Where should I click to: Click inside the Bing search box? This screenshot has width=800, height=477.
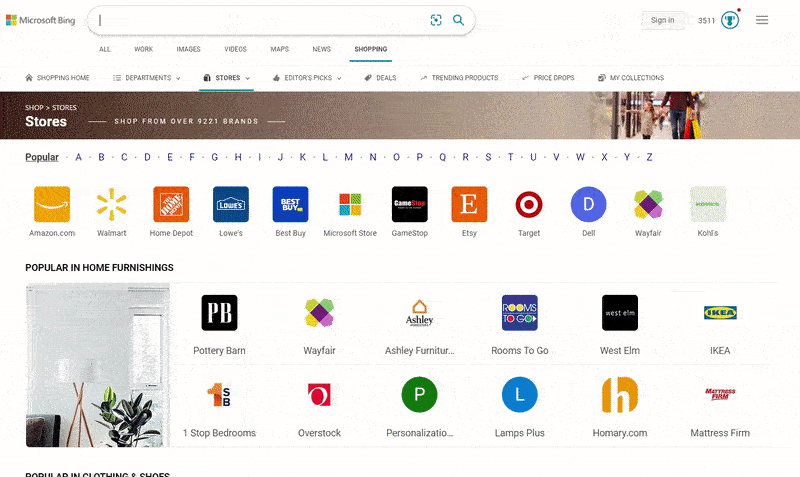[x=260, y=20]
